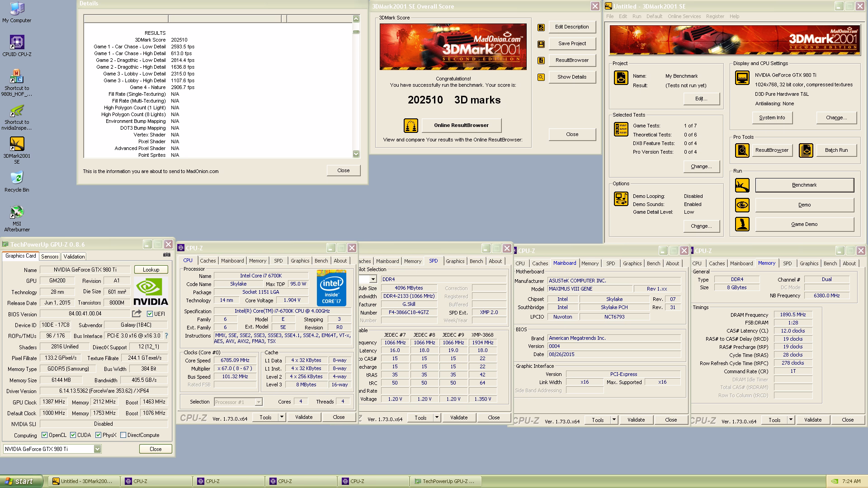Open the Online Services menu

tap(684, 16)
